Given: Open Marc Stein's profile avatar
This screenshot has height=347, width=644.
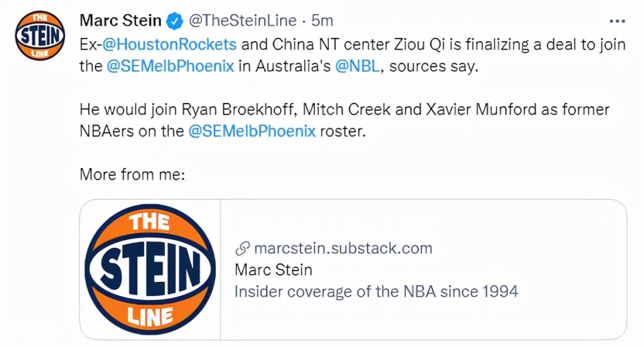Looking at the screenshot, I should click(x=40, y=35).
